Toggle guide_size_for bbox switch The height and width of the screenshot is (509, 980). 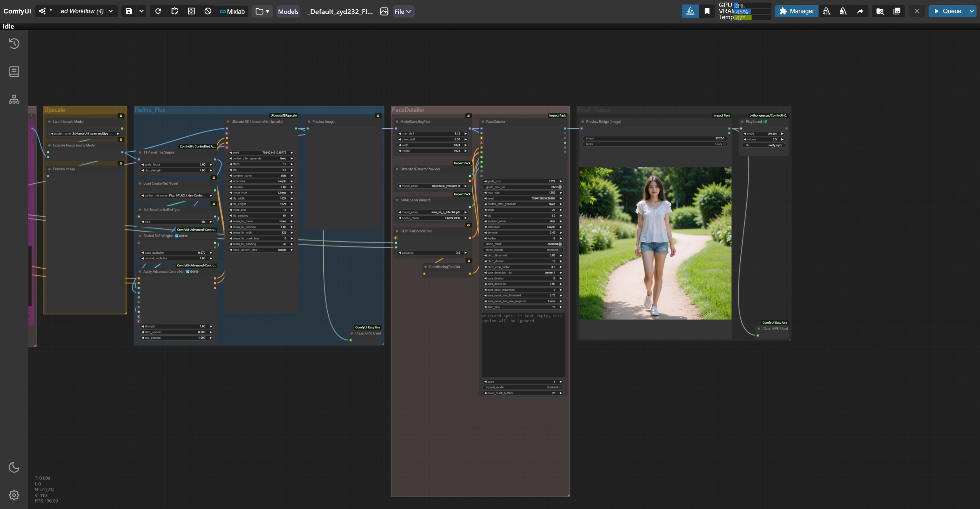tap(560, 187)
